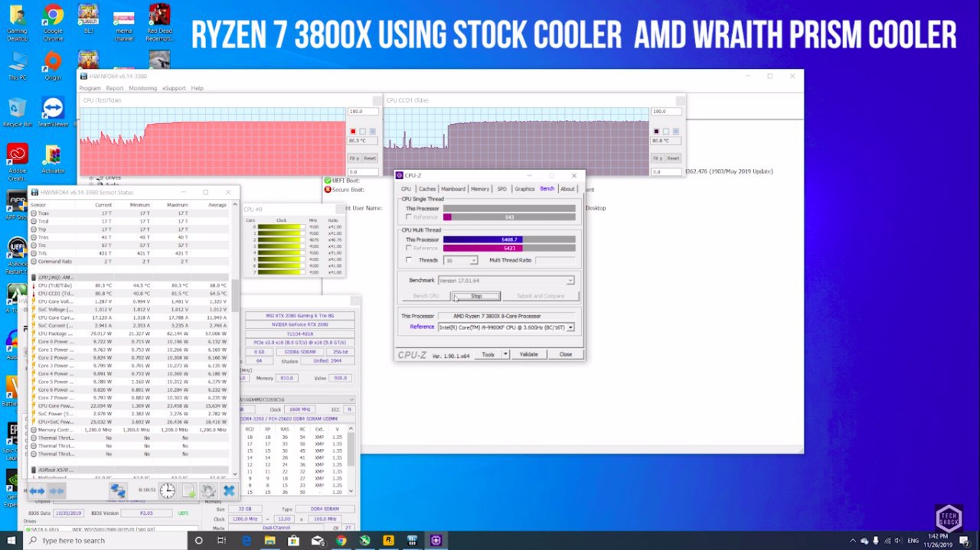
Task: Open Microsoft Store from taskbar
Action: pyautogui.click(x=293, y=540)
